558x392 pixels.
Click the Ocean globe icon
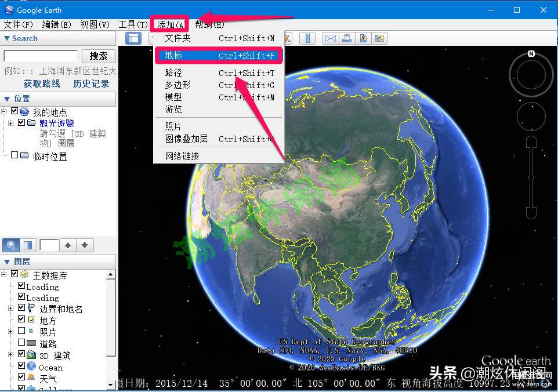[31, 366]
